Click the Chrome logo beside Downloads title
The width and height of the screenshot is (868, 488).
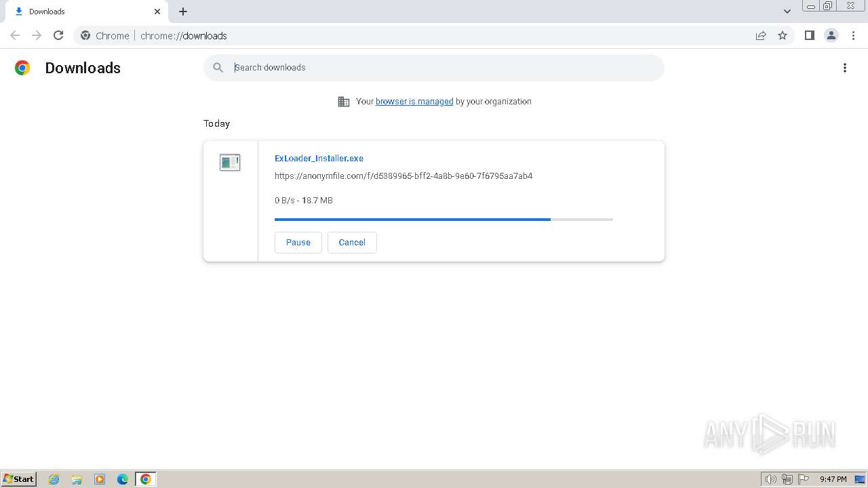[22, 68]
